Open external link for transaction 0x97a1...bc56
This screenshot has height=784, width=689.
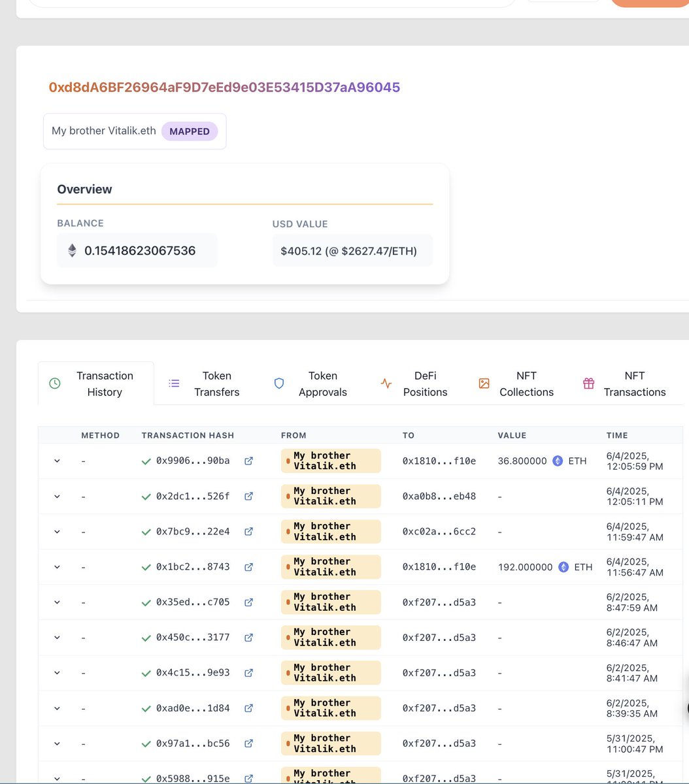pyautogui.click(x=248, y=743)
